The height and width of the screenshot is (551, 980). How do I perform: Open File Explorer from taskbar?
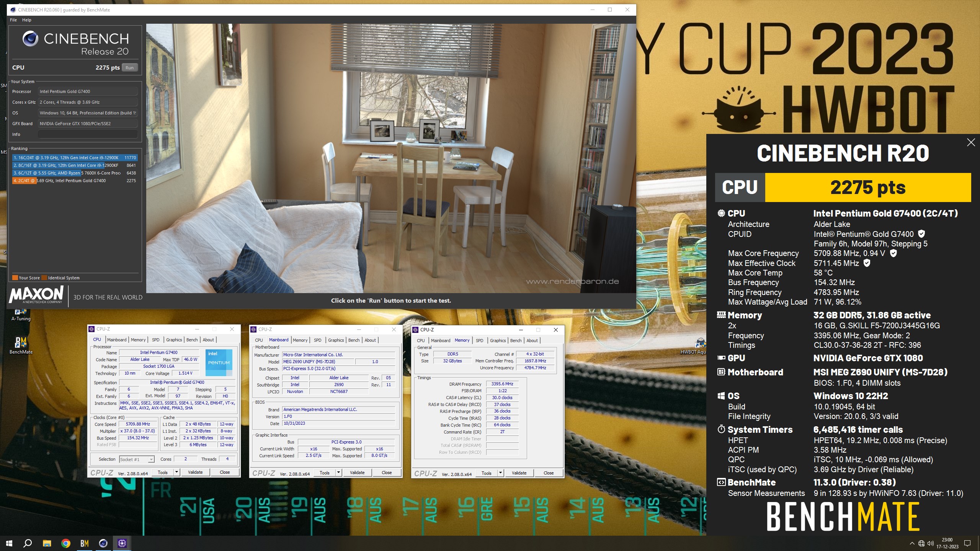tap(47, 543)
